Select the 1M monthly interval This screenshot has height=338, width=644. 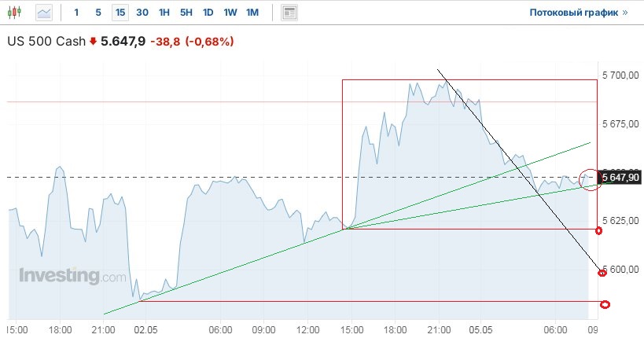252,13
